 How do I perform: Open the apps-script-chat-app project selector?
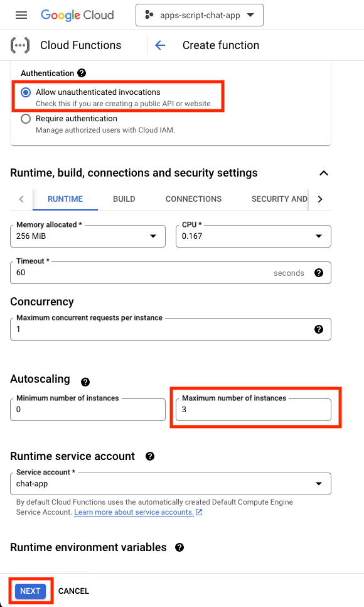[200, 15]
